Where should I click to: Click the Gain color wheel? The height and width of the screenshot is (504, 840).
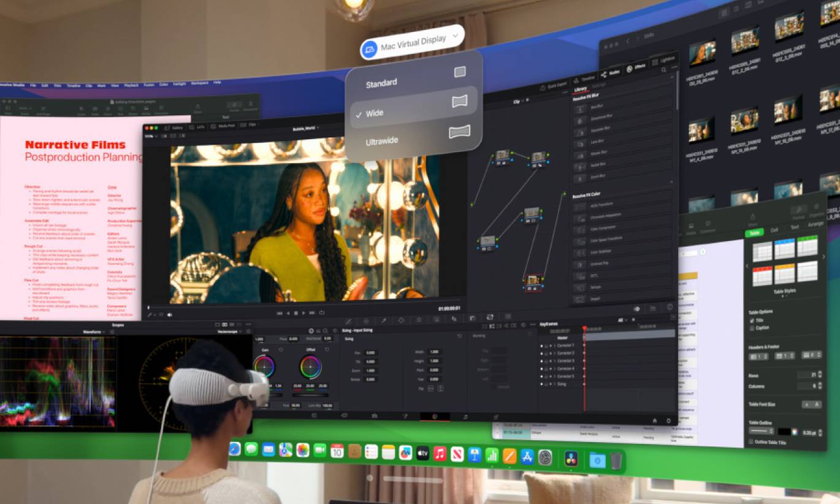[264, 367]
